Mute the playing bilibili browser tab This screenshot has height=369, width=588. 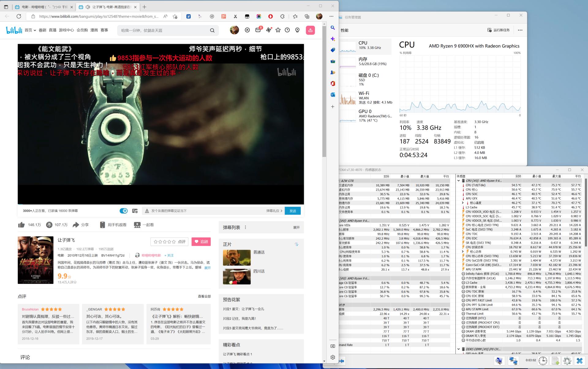coord(88,6)
